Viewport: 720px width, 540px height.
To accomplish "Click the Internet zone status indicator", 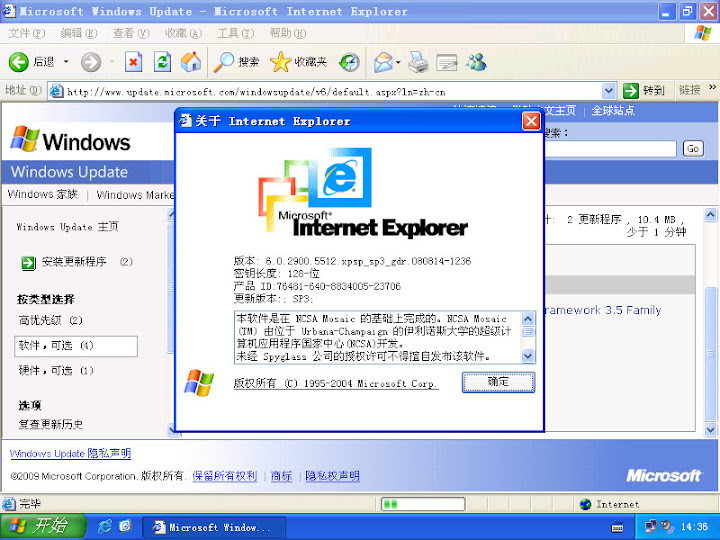I will point(609,504).
